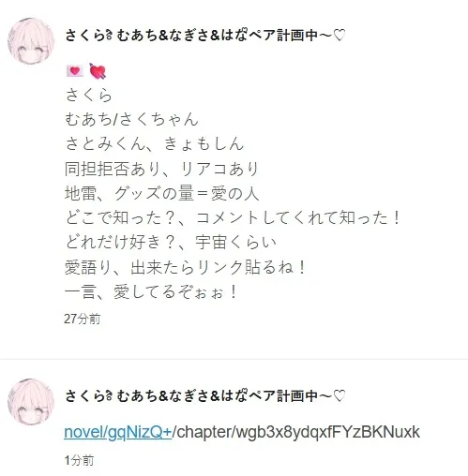Follow the novel/gqNizQ+ hyperlink
Screen dimensions: 468x476
[x=118, y=432]
